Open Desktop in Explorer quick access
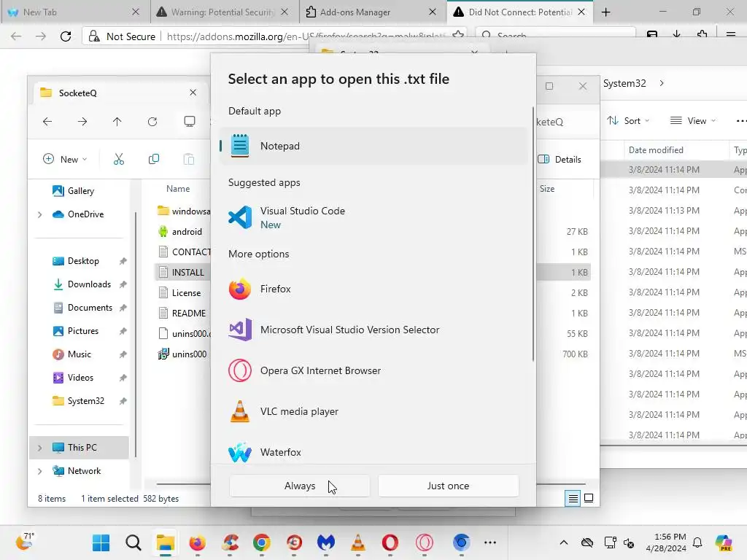747x560 pixels. 83,261
